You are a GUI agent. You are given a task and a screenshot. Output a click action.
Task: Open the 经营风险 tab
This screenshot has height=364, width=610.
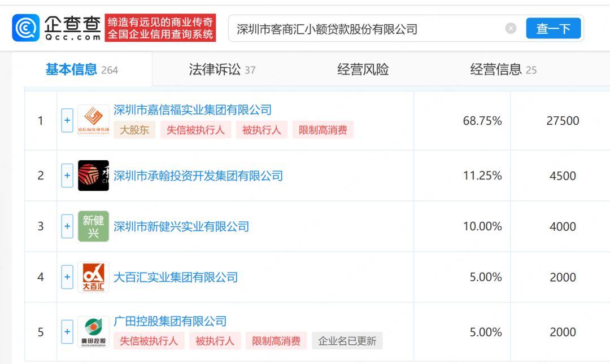pos(363,69)
